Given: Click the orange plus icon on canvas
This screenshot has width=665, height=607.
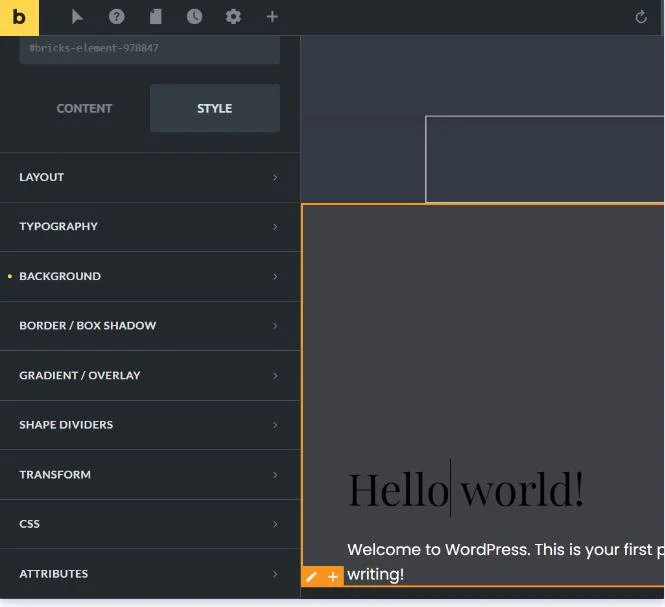Looking at the screenshot, I should click(x=333, y=577).
